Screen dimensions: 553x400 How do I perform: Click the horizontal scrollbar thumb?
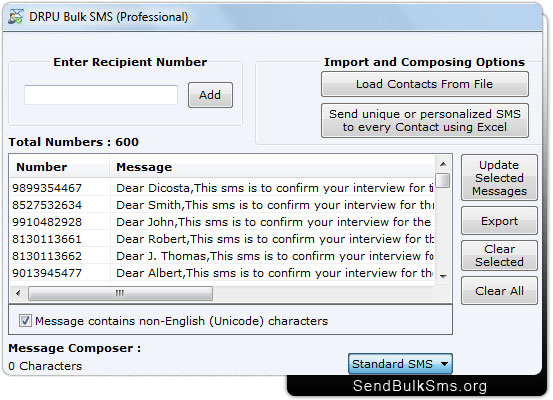(120, 293)
